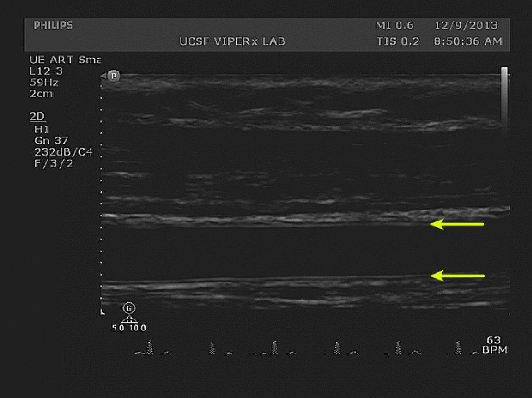Click the underlined 2D mode label
The image size is (532, 398).
click(37, 117)
